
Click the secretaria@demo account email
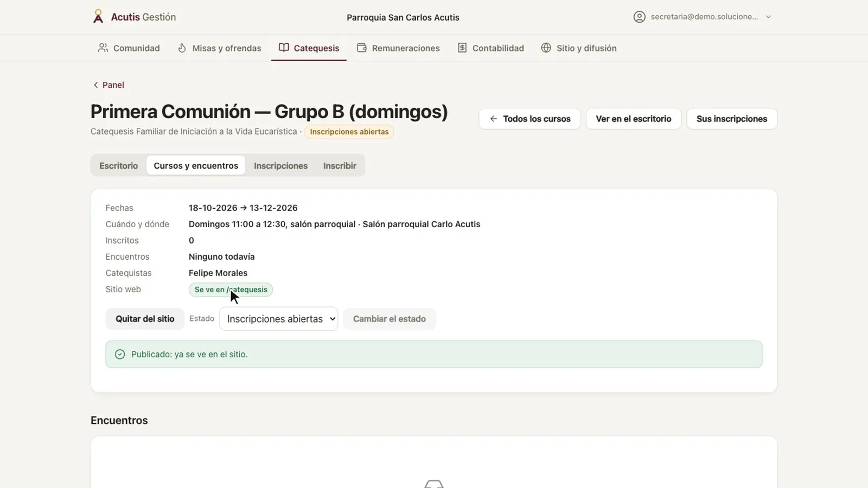point(704,17)
